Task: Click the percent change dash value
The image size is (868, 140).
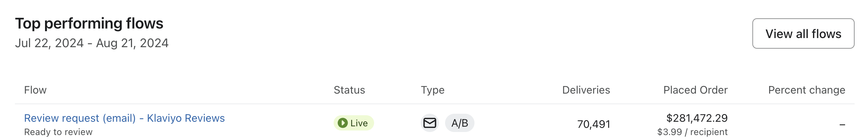Action: point(842,124)
